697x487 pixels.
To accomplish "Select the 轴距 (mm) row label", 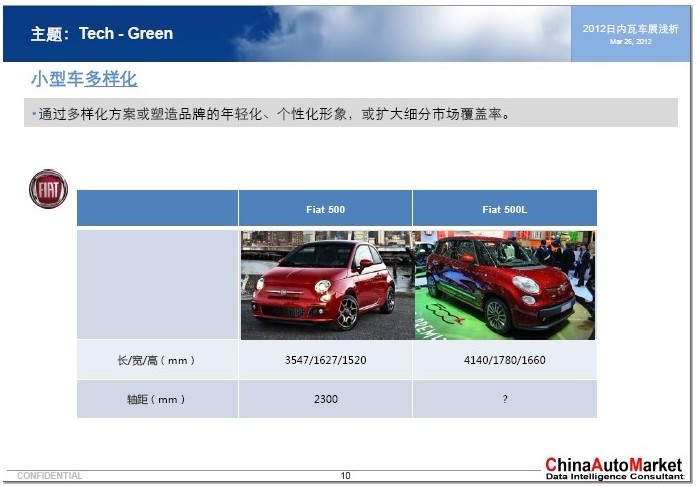I will click(x=157, y=399).
